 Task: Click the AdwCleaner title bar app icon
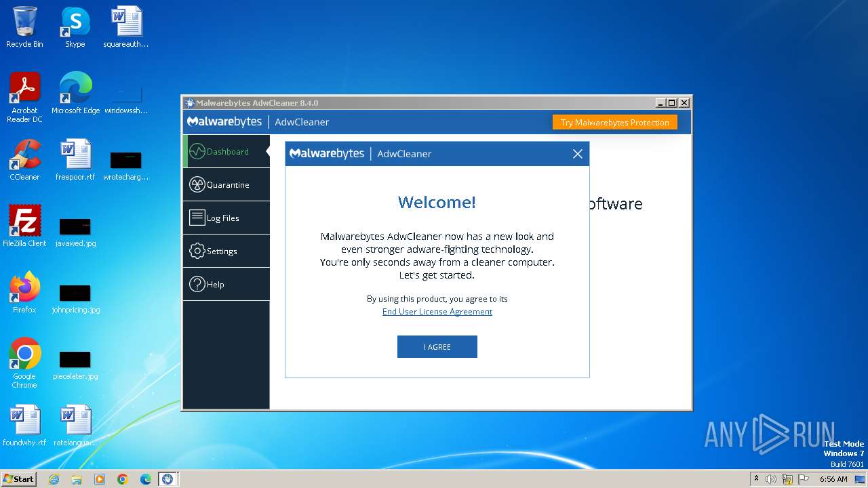(x=189, y=103)
